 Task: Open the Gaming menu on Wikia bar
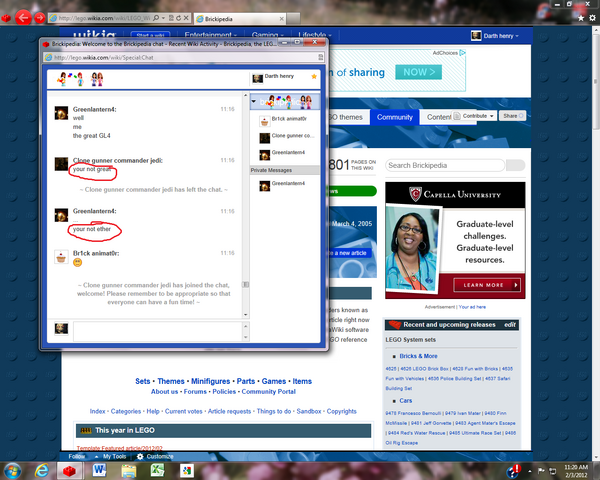[x=267, y=35]
